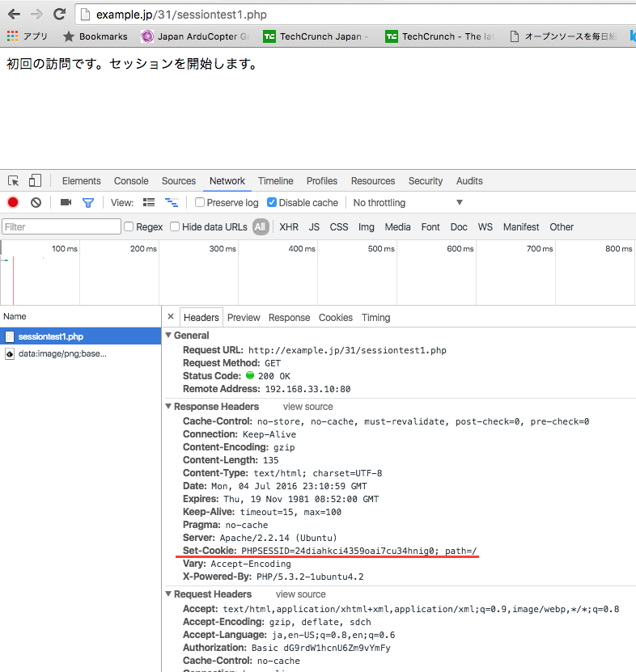
Task: Filter requests by Doc
Action: click(x=459, y=226)
